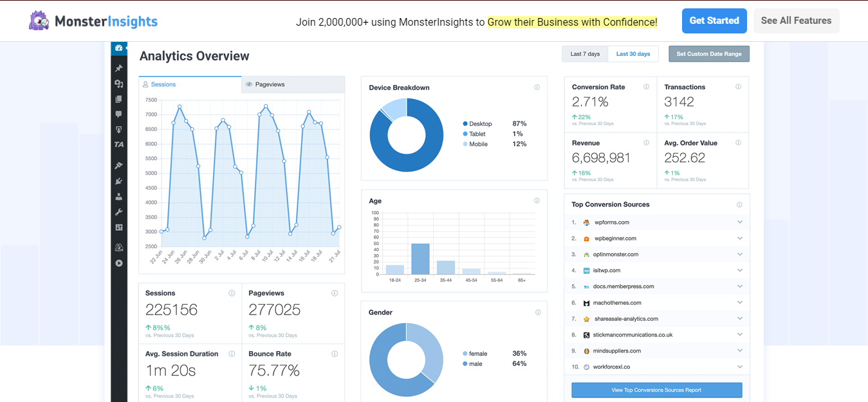Click the Sessions stat info icon

(x=232, y=293)
